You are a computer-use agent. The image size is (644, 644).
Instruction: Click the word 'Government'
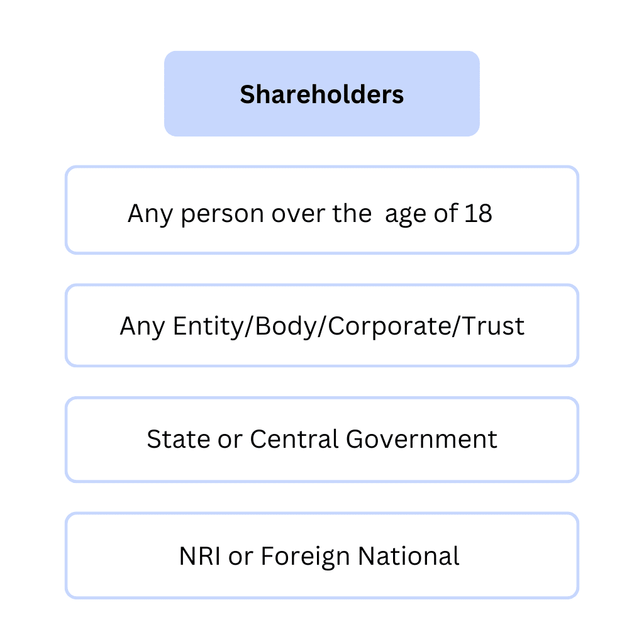(421, 439)
